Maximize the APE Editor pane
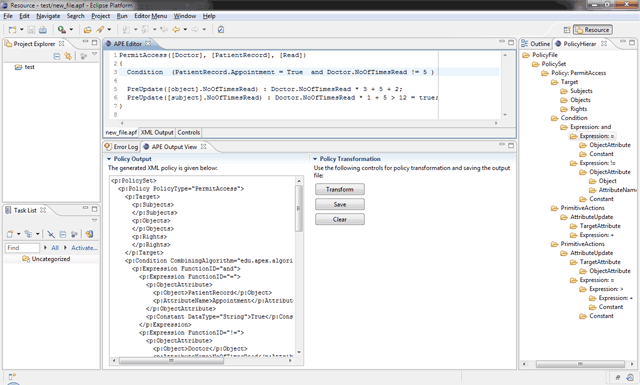Image resolution: width=640 pixels, height=385 pixels. (511, 42)
